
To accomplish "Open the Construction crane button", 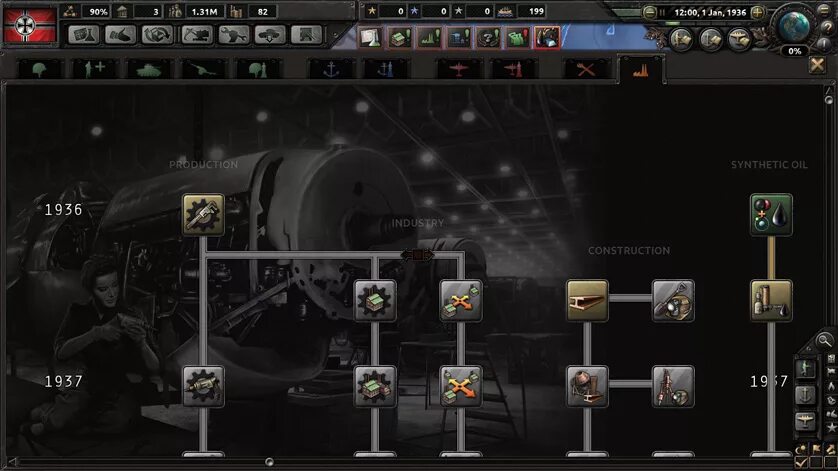I will pyautogui.click(x=197, y=35).
